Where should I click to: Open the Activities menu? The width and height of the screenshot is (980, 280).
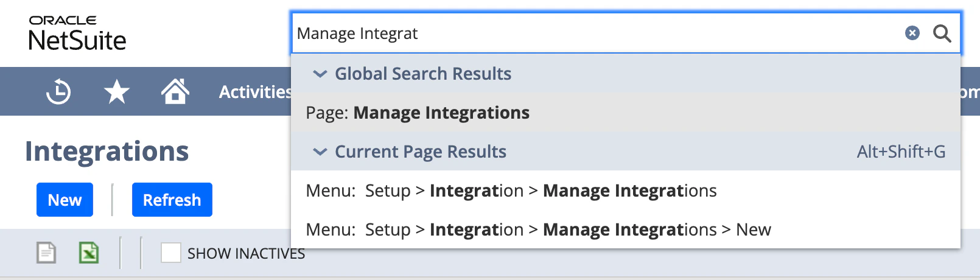255,92
